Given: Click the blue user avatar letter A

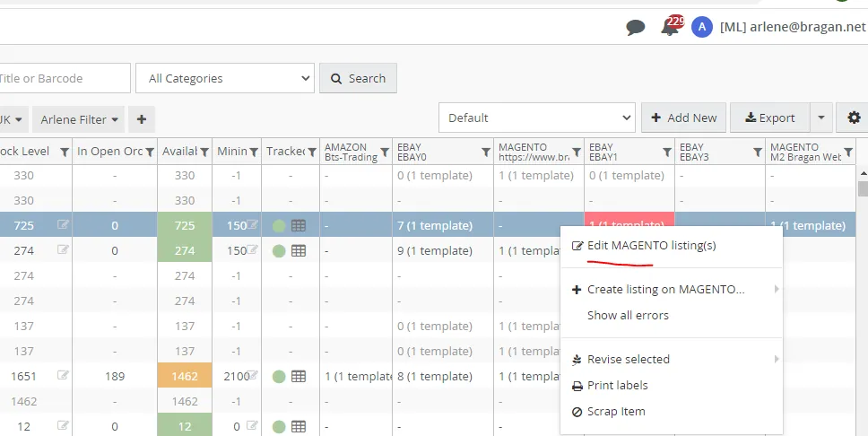Looking at the screenshot, I should (702, 27).
